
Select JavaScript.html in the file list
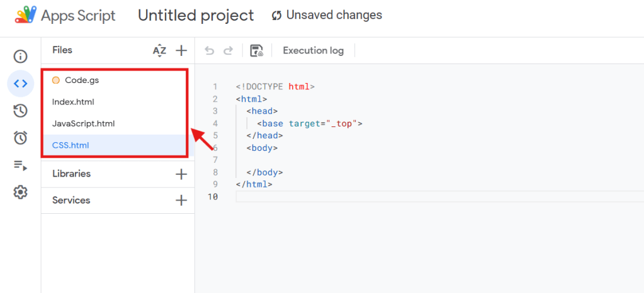click(83, 124)
